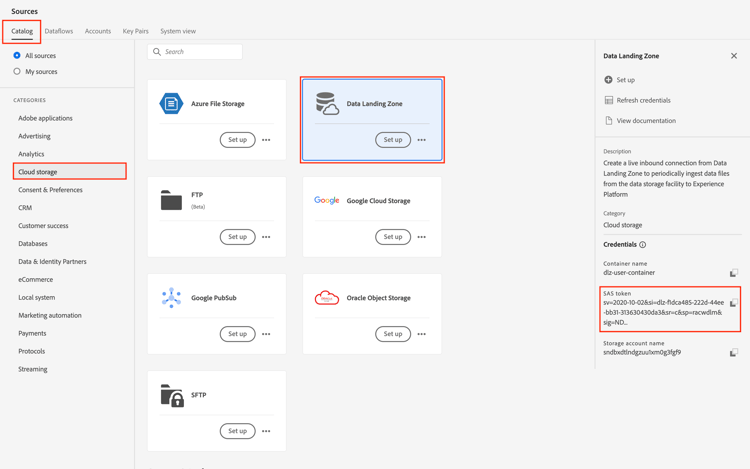Click the Azure File Storage hexagon icon
750x469 pixels.
click(x=171, y=103)
